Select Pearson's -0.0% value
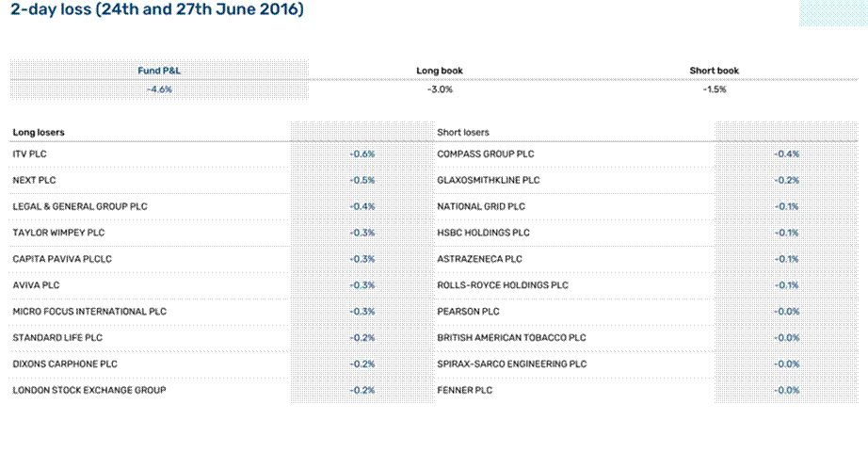The width and height of the screenshot is (868, 469). [787, 311]
